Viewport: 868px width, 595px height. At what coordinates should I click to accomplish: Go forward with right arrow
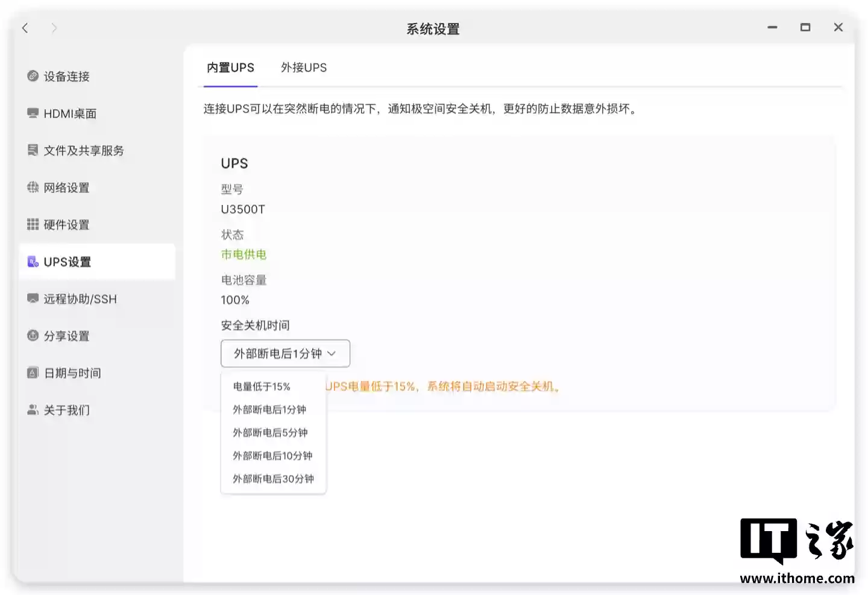point(54,28)
